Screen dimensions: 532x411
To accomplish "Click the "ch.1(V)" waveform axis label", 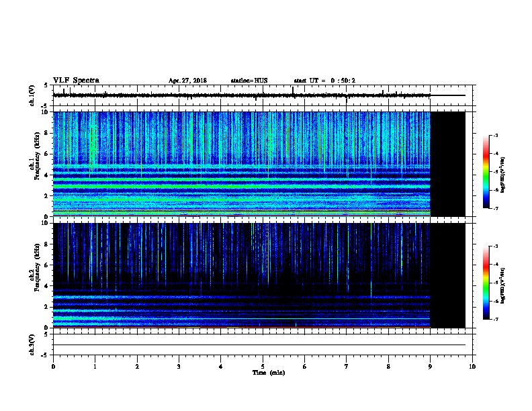I will 32,95.
